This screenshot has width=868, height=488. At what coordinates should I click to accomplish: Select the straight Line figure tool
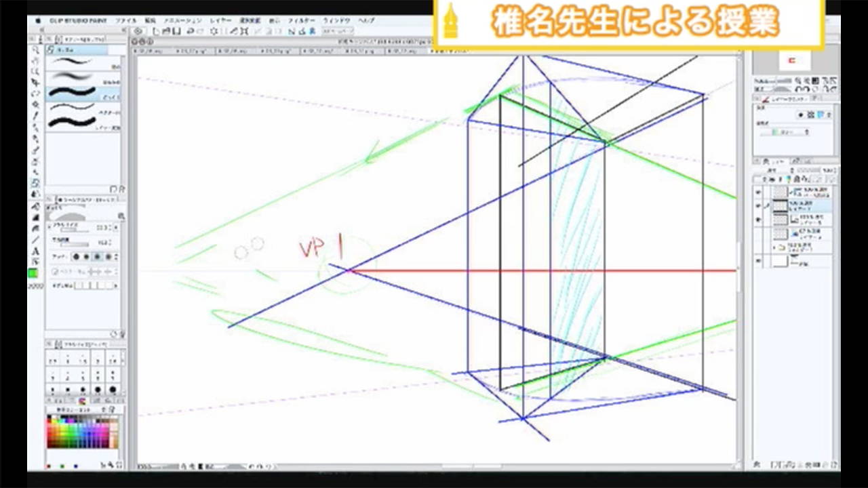coord(35,240)
